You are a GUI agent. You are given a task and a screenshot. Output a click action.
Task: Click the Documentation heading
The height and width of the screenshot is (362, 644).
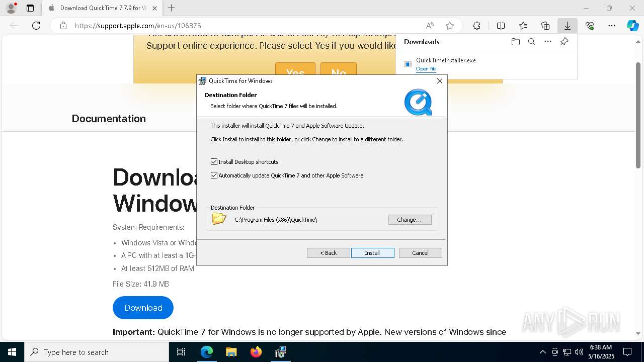pyautogui.click(x=109, y=119)
